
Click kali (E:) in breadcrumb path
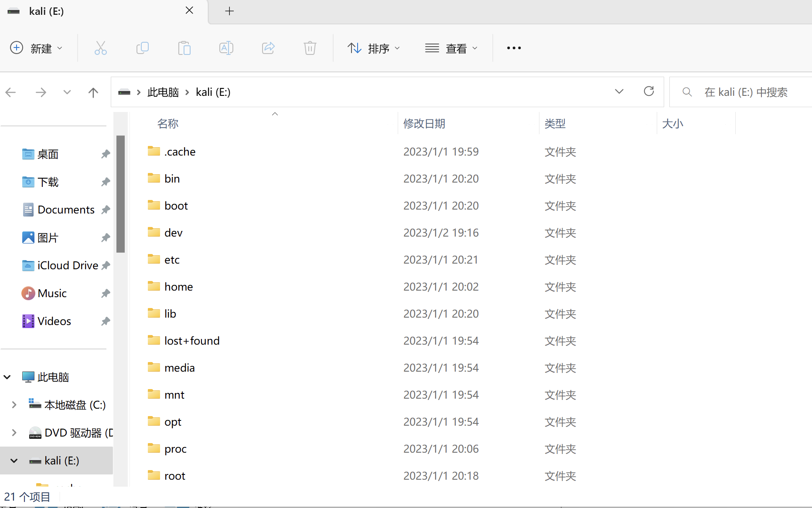tap(213, 92)
